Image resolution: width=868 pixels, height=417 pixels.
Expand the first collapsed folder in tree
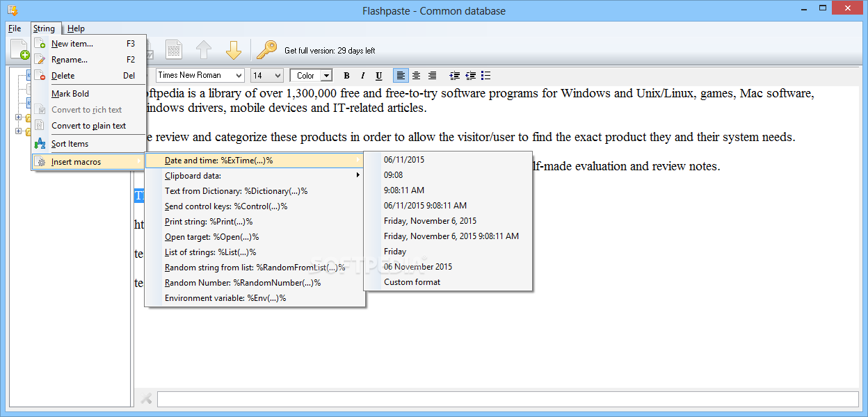(18, 117)
